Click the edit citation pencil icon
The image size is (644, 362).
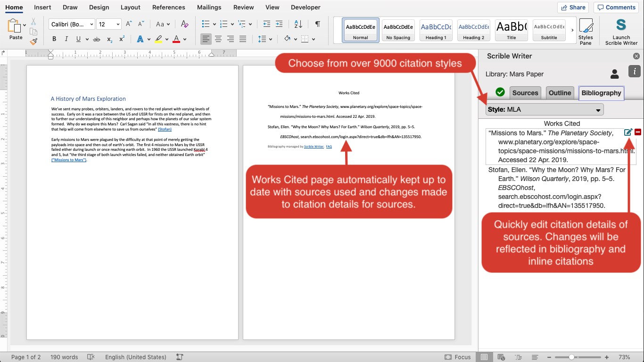tap(628, 132)
